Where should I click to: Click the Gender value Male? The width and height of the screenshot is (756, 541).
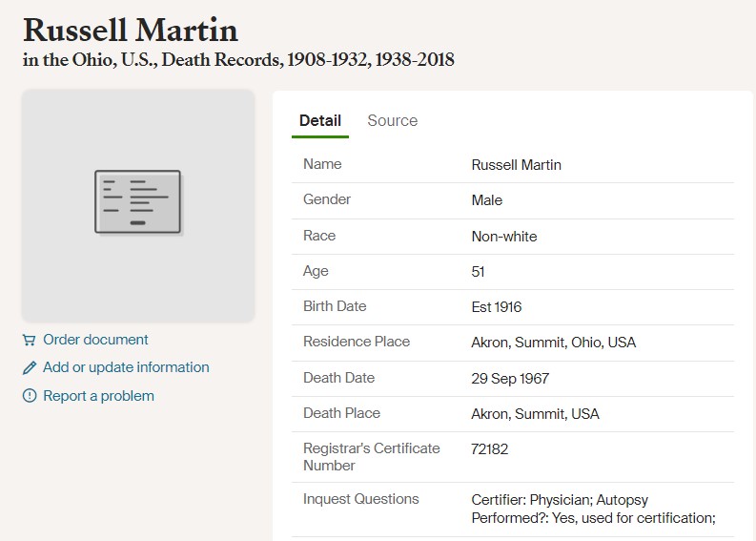487,200
